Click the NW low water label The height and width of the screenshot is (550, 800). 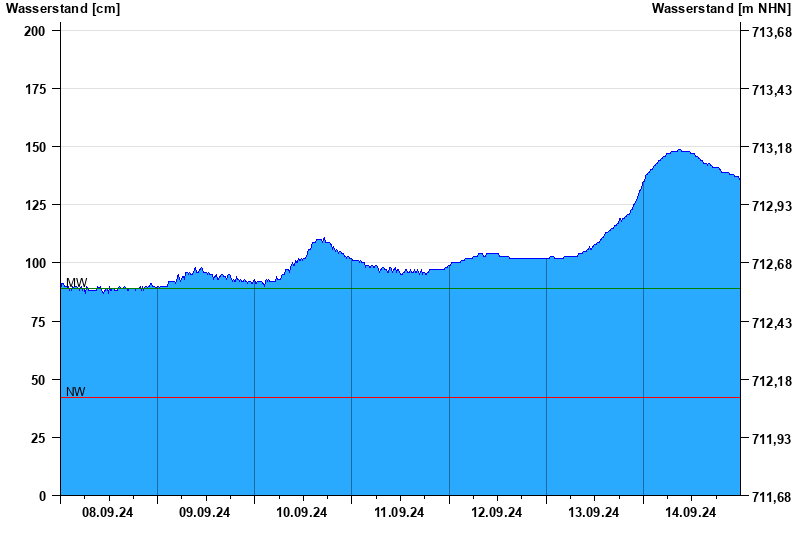(76, 391)
